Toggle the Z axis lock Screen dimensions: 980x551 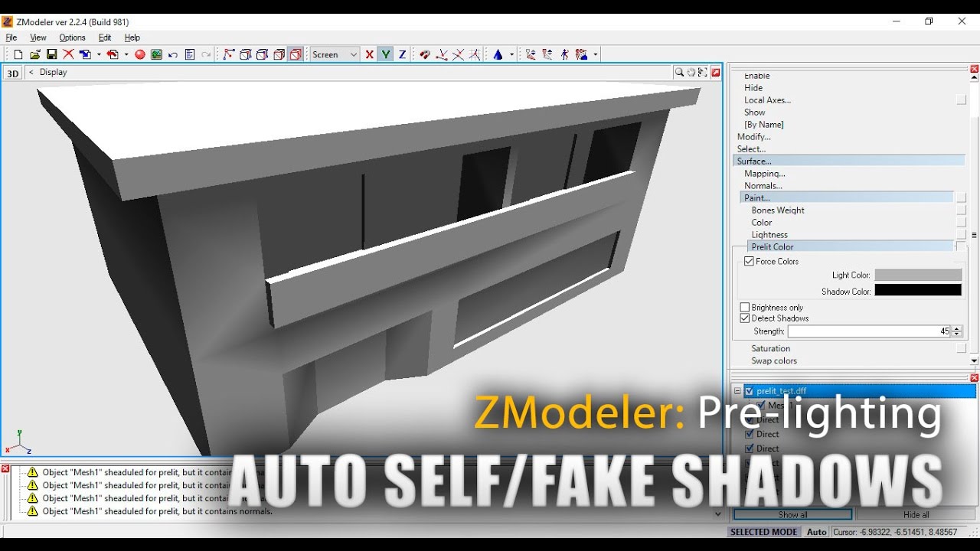(x=402, y=54)
